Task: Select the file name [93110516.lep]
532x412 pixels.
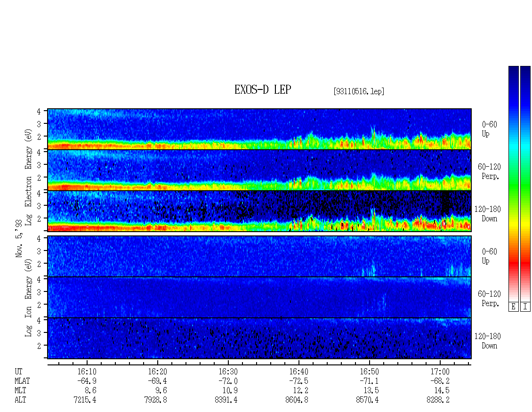Action: [359, 91]
